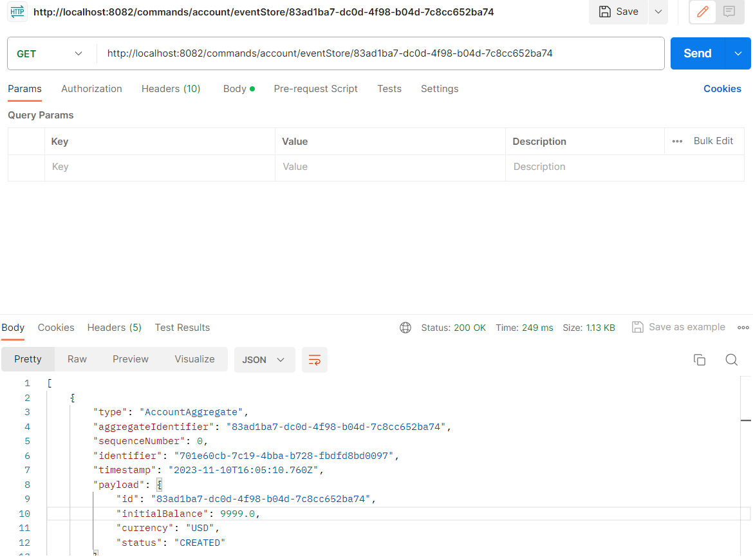Open search in response body icon
The image size is (753, 560).
click(731, 360)
